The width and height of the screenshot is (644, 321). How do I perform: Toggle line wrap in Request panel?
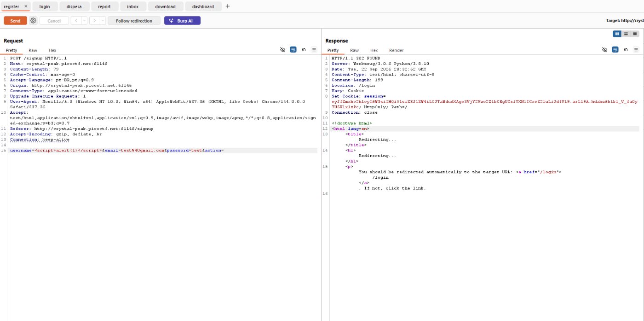click(x=293, y=50)
